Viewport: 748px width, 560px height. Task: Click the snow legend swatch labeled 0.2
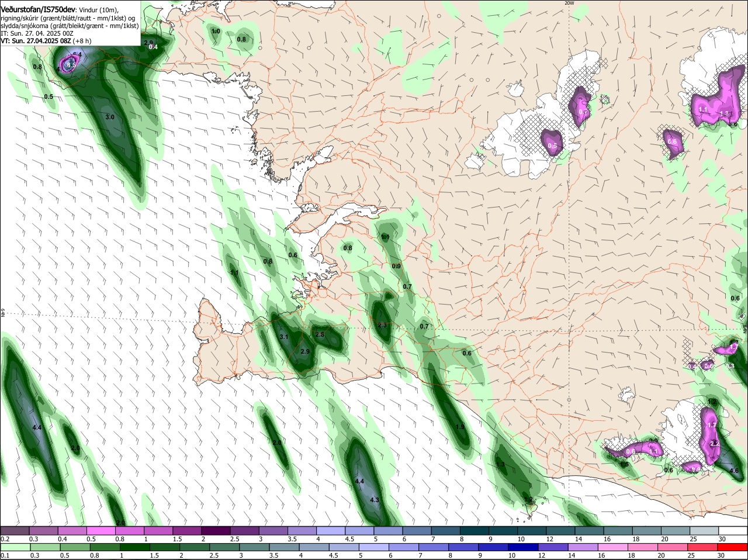(x=15, y=530)
